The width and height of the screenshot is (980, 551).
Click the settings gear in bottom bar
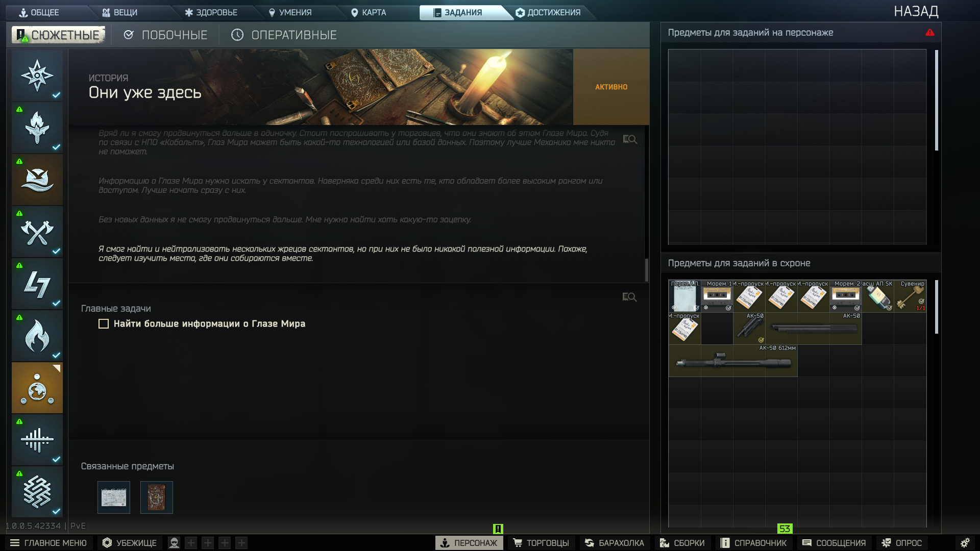[965, 543]
